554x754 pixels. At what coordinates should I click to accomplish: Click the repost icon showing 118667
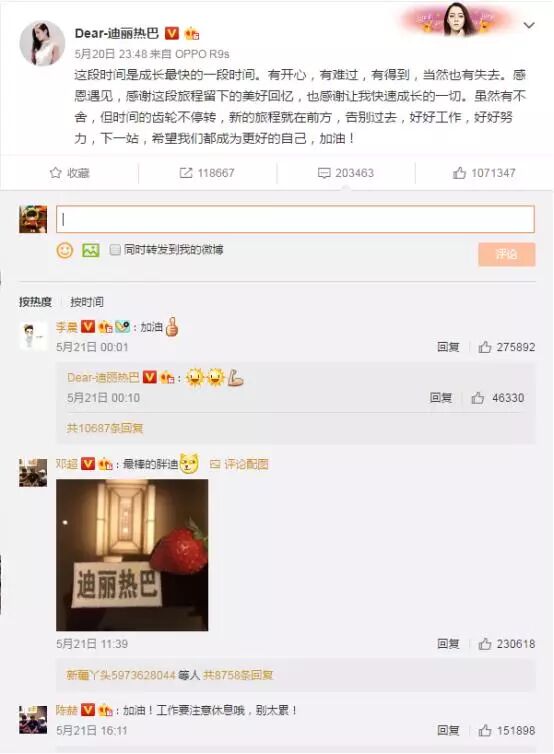click(x=186, y=173)
